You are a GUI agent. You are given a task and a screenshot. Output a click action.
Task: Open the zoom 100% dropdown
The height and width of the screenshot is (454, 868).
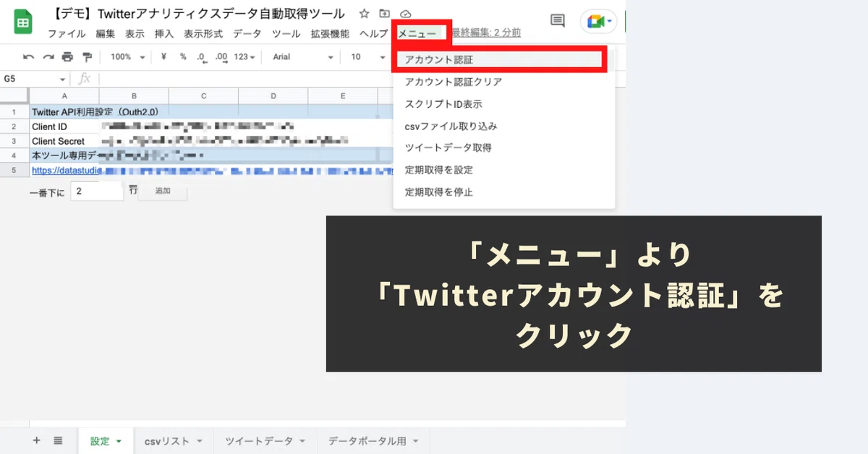coord(128,57)
